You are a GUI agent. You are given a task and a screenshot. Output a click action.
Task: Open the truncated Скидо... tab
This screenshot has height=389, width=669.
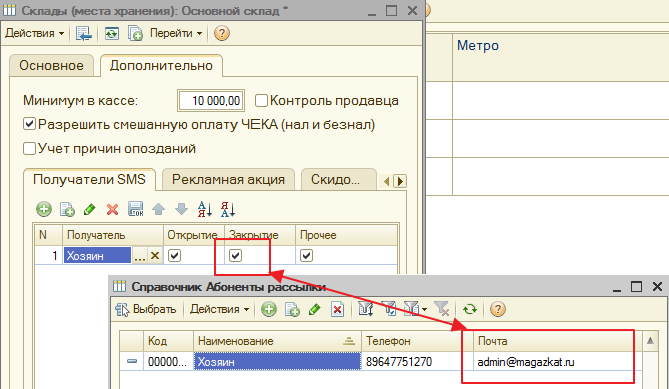(338, 180)
